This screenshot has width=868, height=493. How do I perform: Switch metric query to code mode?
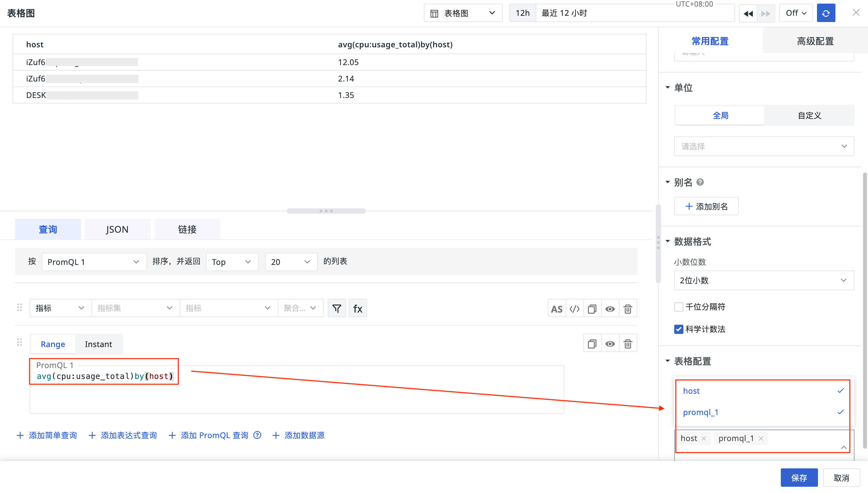(x=574, y=309)
